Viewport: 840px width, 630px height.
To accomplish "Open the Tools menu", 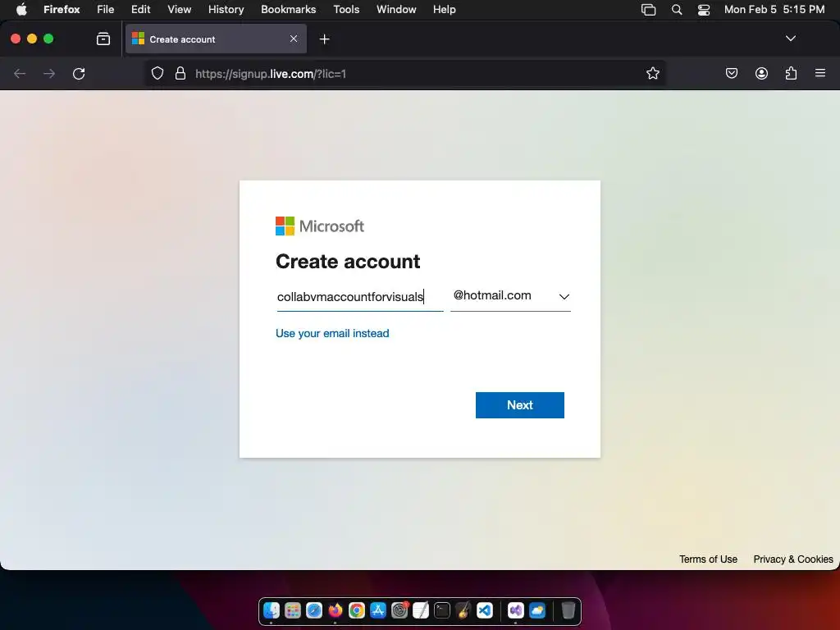I will 346,9.
